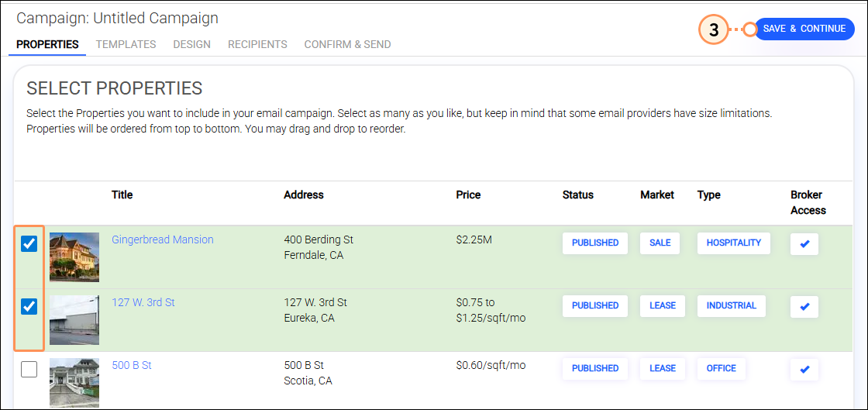This screenshot has width=868, height=410.
Task: Click the Hospitality type badge
Action: point(733,243)
